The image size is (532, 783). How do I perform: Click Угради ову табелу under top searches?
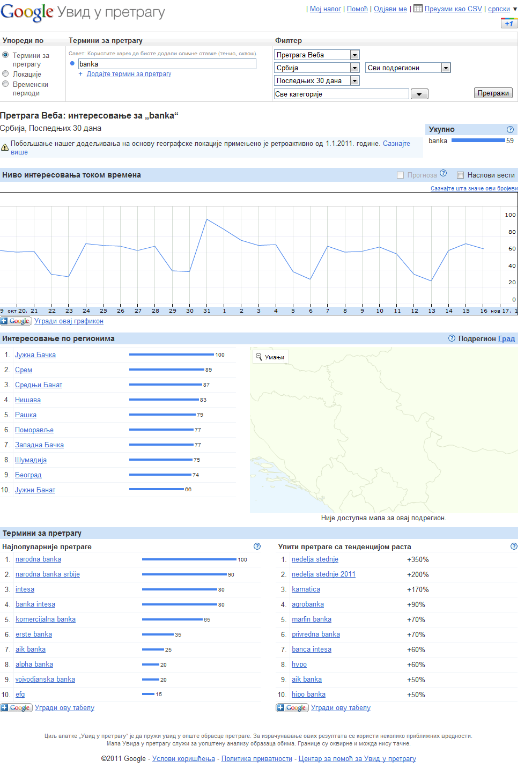pos(64,707)
